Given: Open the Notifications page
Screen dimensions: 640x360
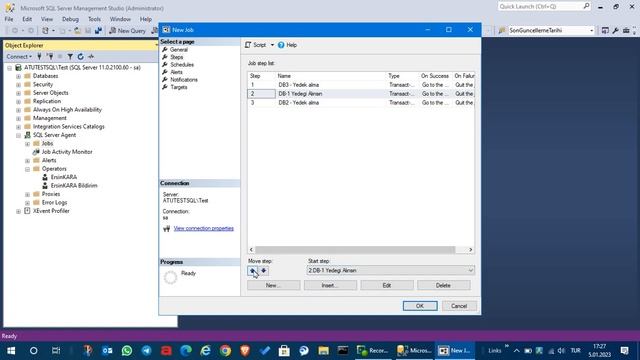Looking at the screenshot, I should 184,80.
